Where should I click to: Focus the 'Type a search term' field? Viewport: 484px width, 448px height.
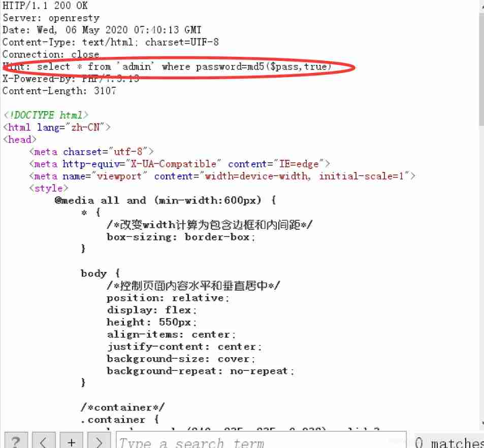[x=261, y=440]
